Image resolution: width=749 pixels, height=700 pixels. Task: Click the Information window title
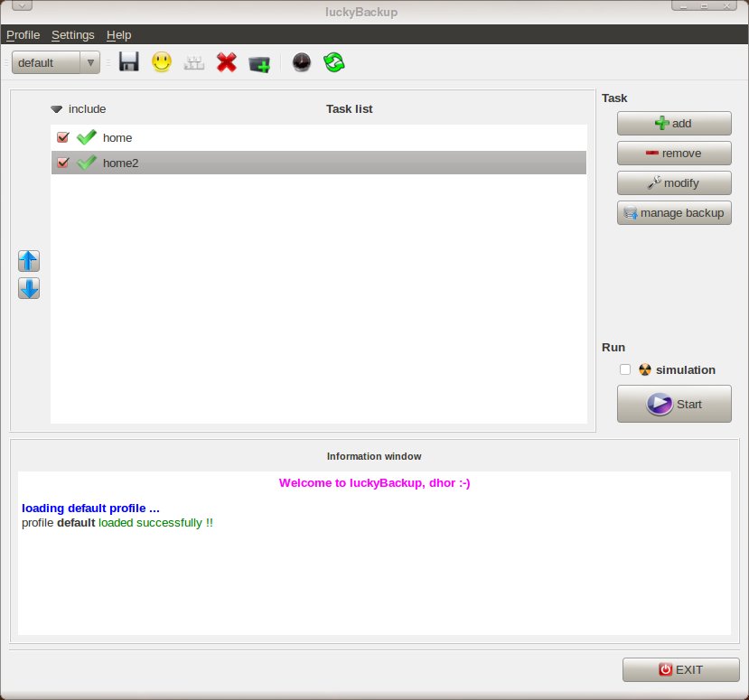[374, 456]
